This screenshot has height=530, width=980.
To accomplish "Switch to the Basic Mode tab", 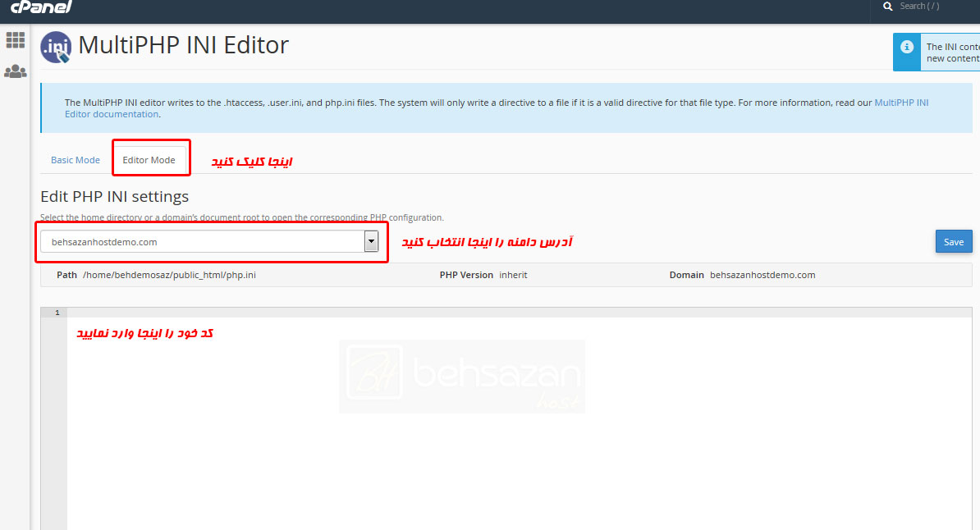I will (x=75, y=160).
